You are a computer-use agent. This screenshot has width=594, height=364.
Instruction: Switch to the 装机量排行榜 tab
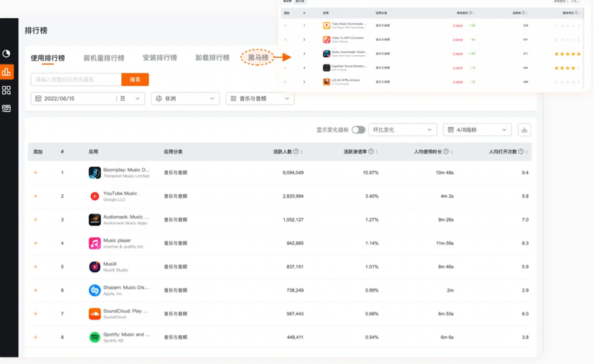tap(103, 58)
